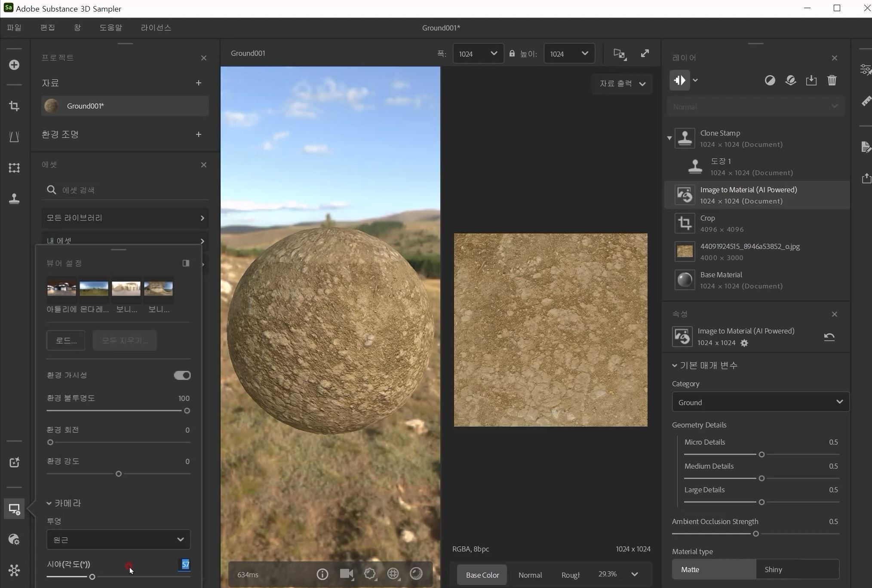The width and height of the screenshot is (872, 588).
Task: Select the Clone Stamp tool in sidebar
Action: (x=14, y=199)
